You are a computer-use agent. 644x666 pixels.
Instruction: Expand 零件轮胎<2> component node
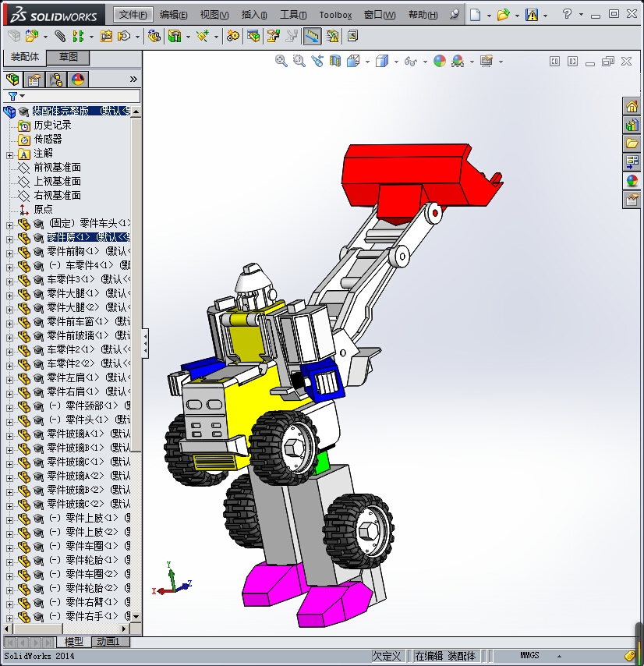pos(9,590)
